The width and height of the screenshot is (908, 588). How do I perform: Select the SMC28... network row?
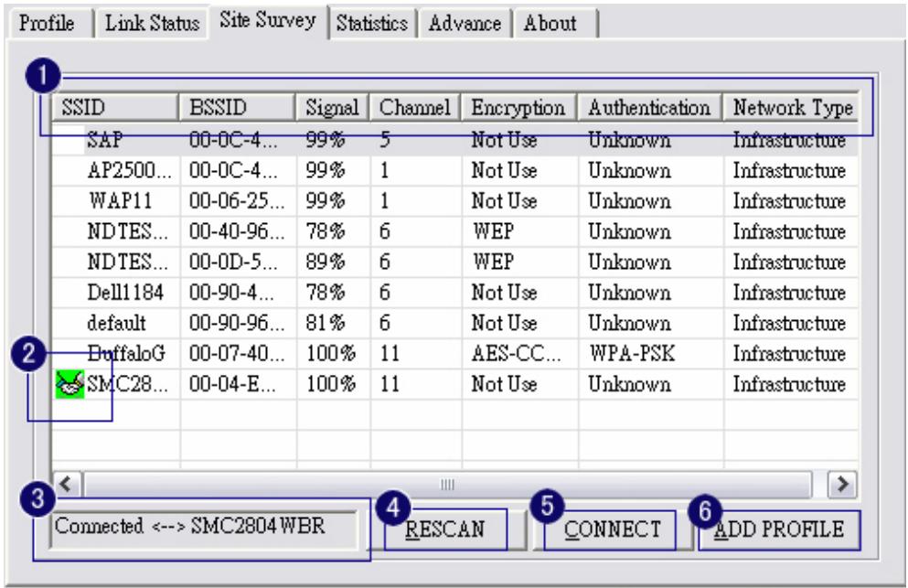(x=455, y=384)
